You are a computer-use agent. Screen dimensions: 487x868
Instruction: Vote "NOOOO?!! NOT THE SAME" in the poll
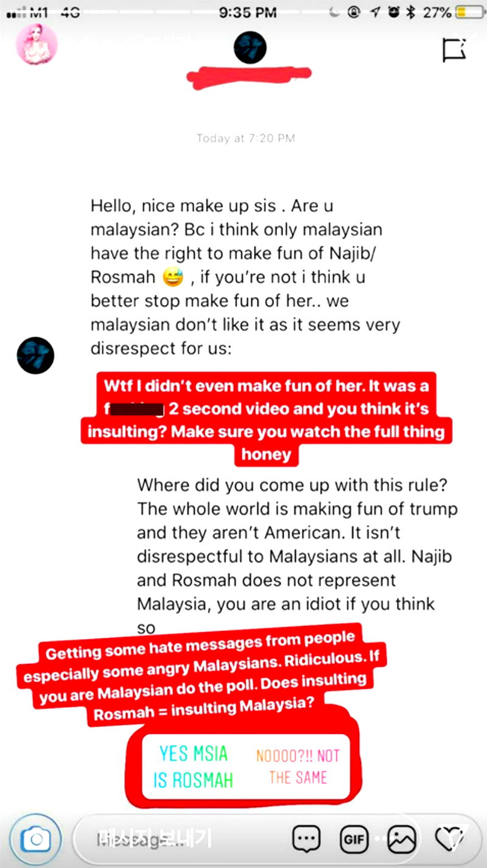point(298,766)
